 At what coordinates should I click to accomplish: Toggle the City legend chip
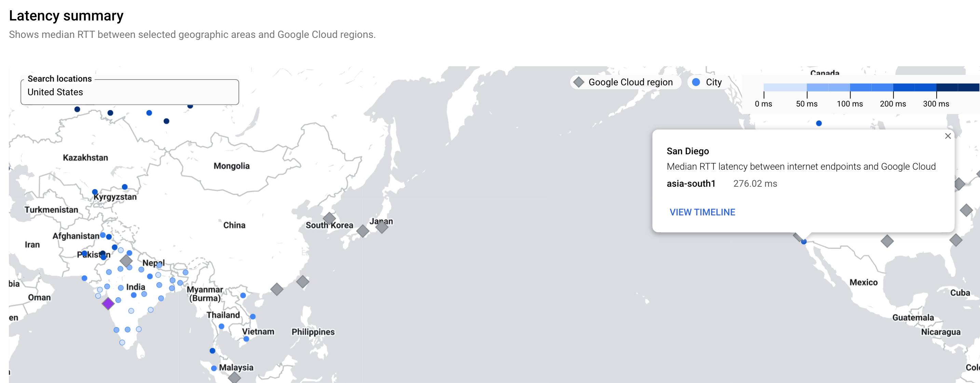pyautogui.click(x=707, y=82)
